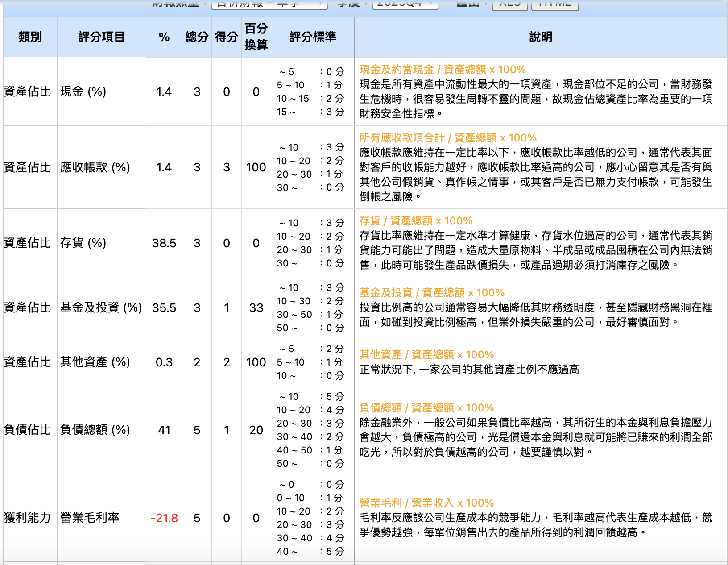Click the 百分換算 column header
This screenshot has height=565, width=728.
pos(256,37)
